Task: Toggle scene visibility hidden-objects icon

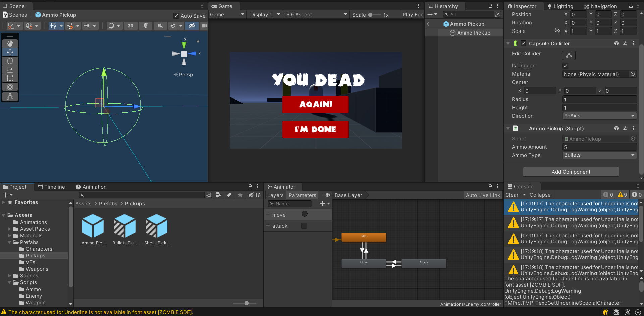Action: tap(192, 26)
